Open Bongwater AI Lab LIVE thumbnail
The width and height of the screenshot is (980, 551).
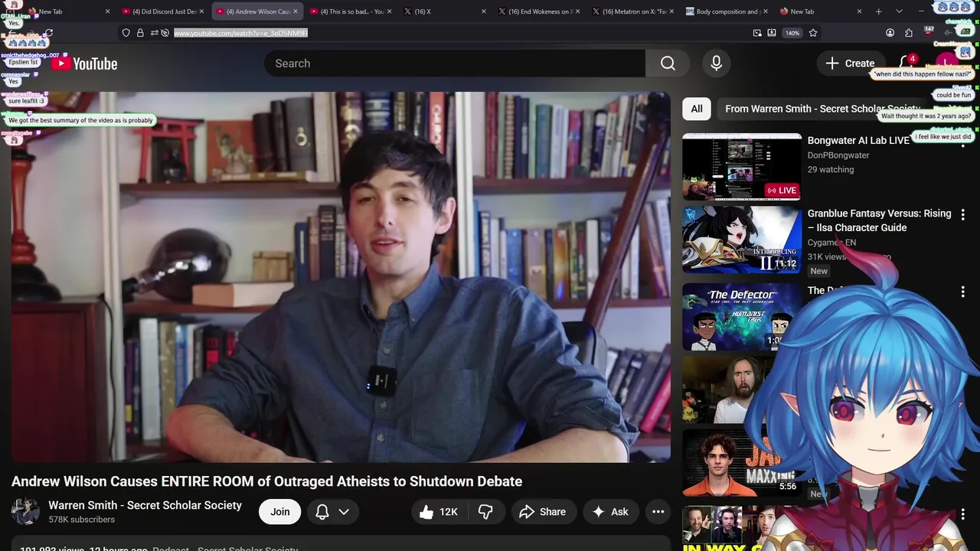pos(742,167)
